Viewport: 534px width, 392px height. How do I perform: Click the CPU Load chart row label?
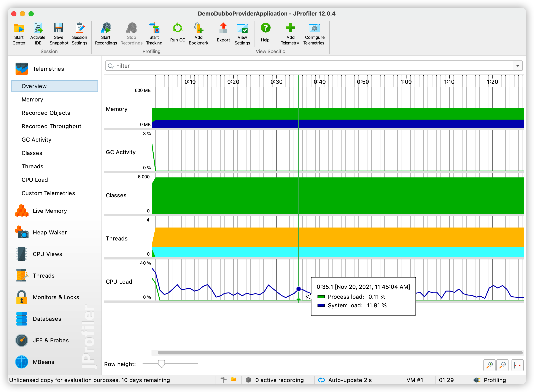pyautogui.click(x=119, y=282)
